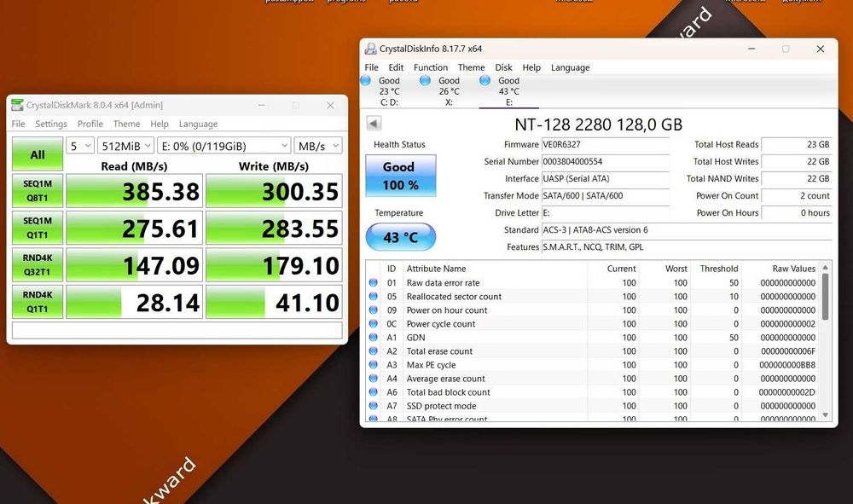Click the Attribute Name column header
The image size is (853, 504).
495,269
